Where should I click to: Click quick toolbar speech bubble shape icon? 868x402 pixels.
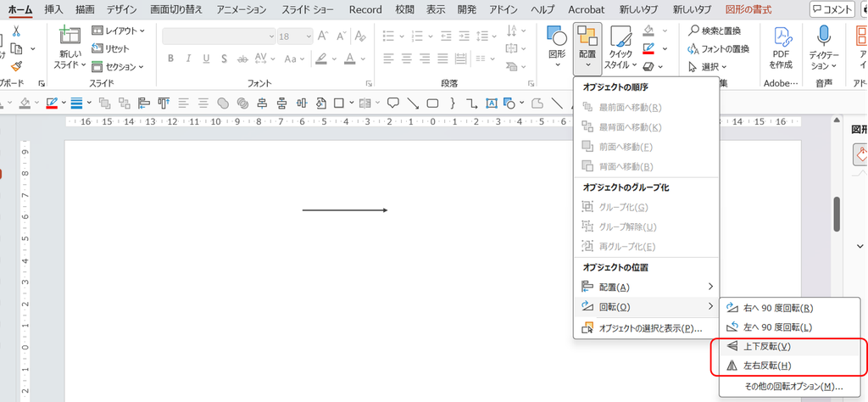click(x=393, y=103)
